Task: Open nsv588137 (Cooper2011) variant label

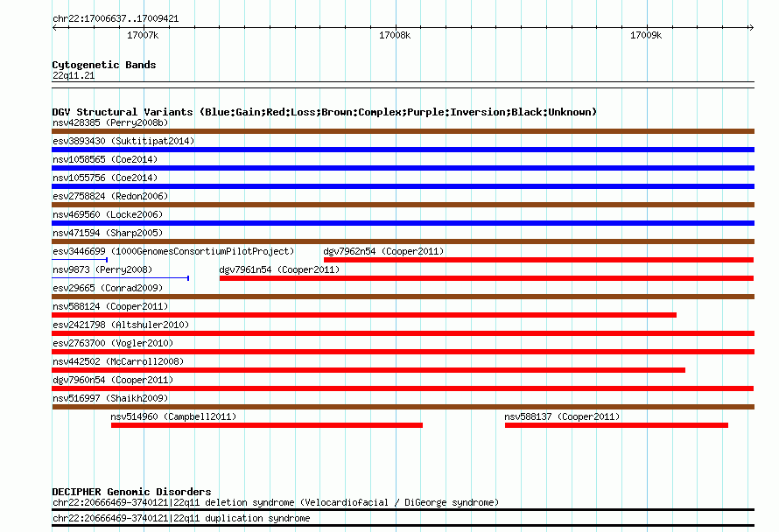Action: coord(562,416)
